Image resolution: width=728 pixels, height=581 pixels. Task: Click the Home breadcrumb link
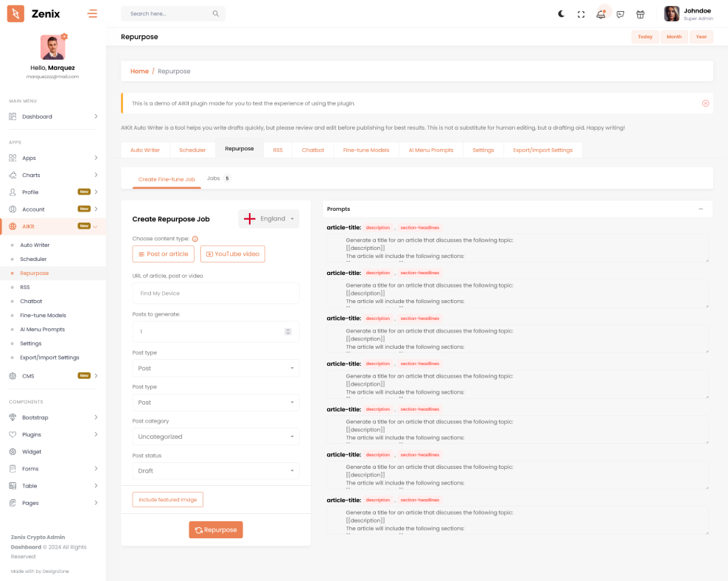[139, 72]
